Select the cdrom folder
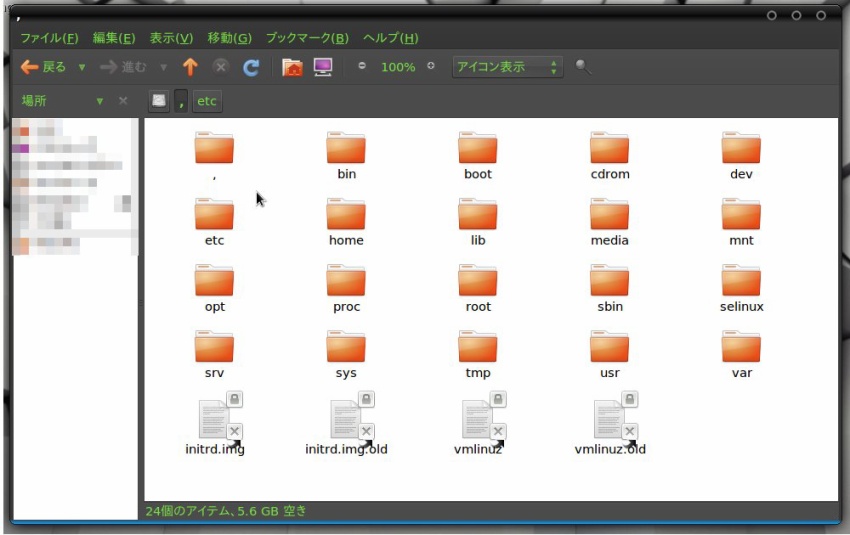 [610, 148]
